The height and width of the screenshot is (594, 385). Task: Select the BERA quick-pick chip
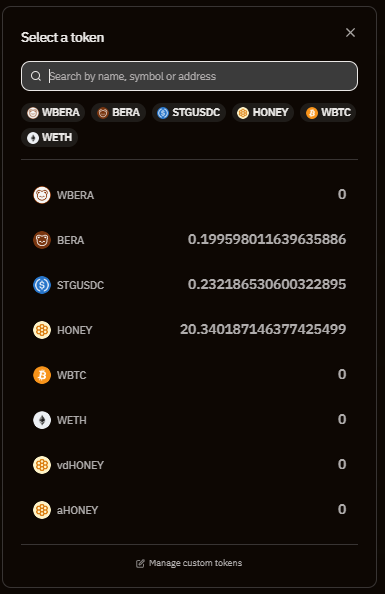118,113
